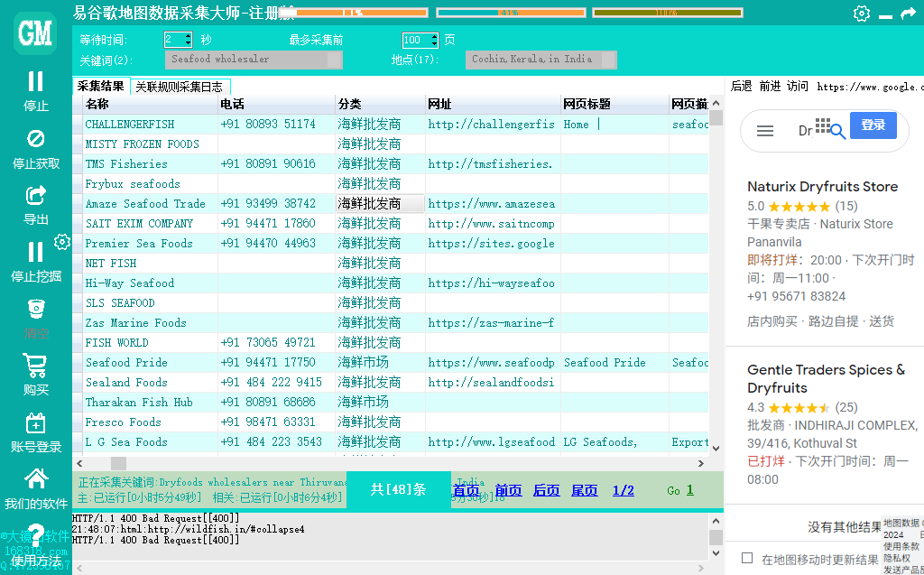Minimize the application window
Screen dimensions: 924x575
[885, 15]
